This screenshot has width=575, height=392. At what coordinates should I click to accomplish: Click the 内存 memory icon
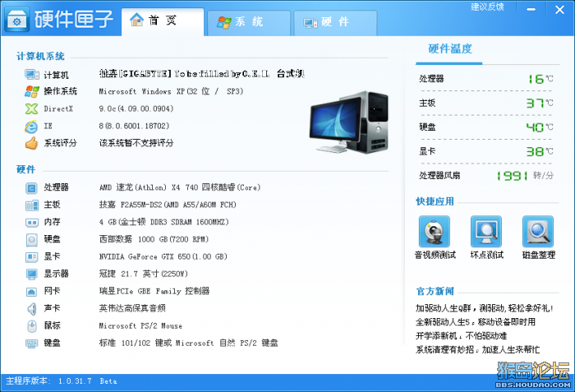click(x=31, y=223)
